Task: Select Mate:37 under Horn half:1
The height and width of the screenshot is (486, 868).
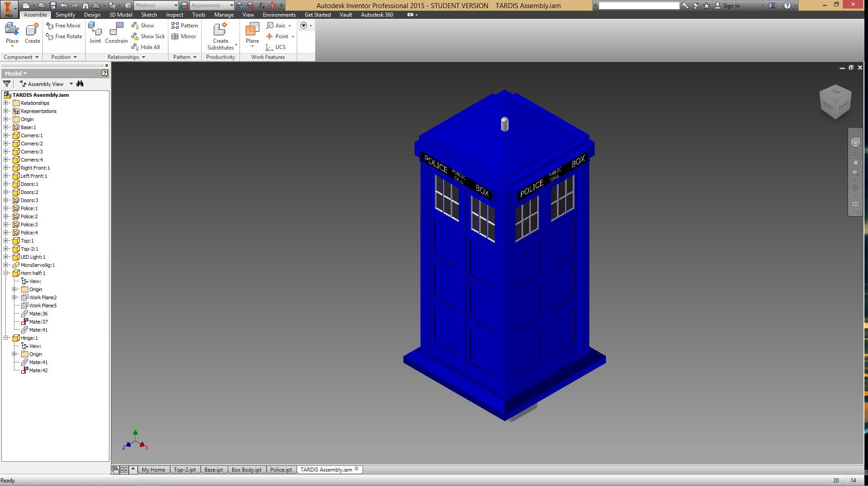Action: 38,321
